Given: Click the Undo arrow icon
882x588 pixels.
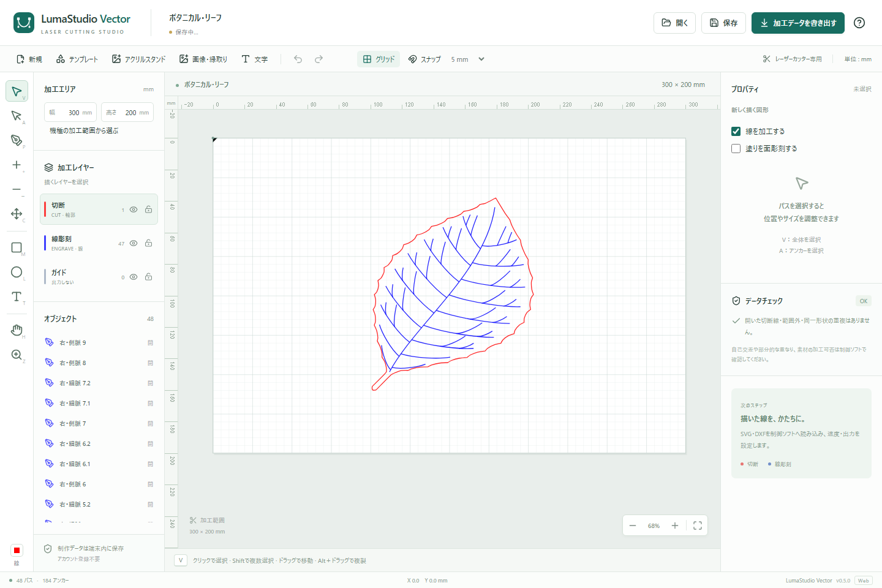Looking at the screenshot, I should point(298,59).
